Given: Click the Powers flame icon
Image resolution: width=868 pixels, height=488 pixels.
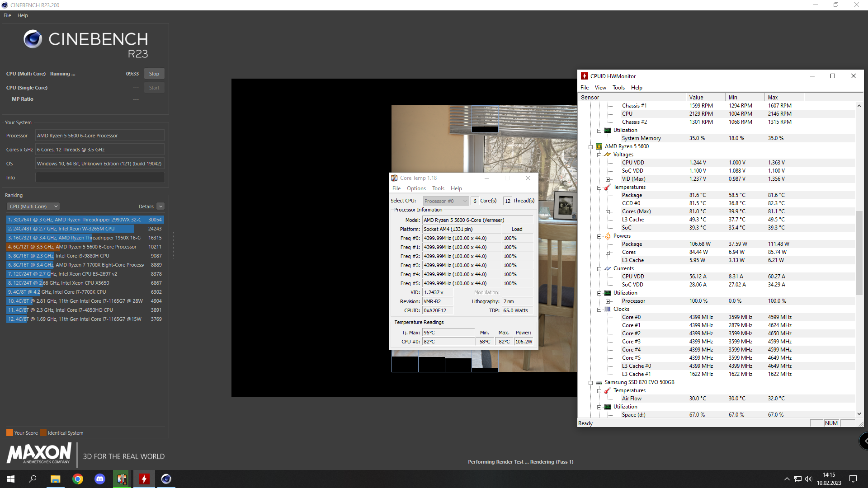Looking at the screenshot, I should [607, 236].
